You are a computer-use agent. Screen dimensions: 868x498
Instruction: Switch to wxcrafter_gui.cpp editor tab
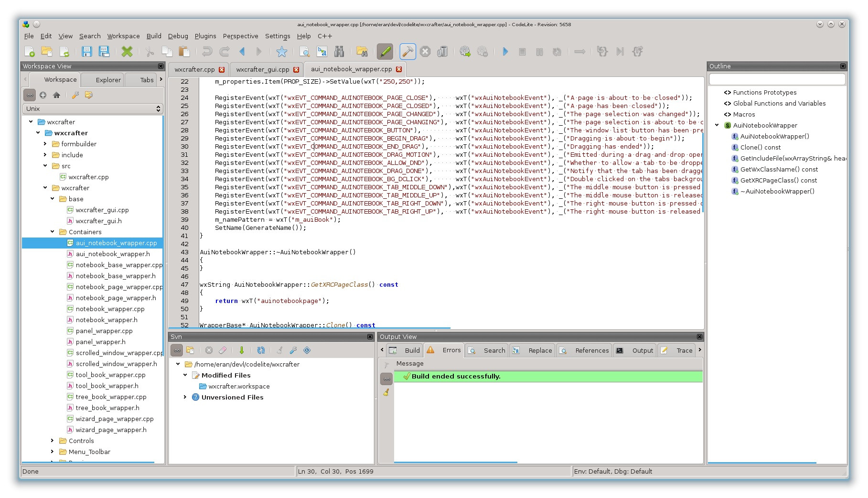click(x=263, y=69)
